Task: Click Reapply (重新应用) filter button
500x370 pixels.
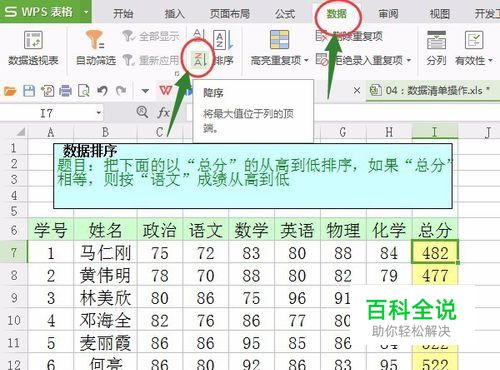Action: coord(152,60)
